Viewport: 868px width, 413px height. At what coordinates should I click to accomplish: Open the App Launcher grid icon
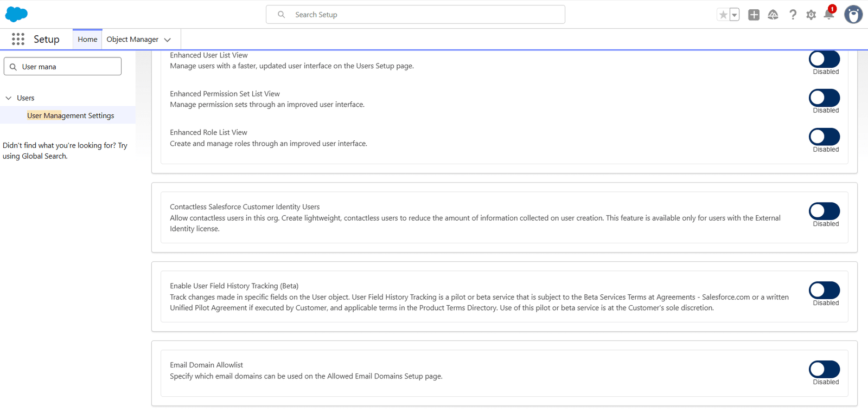[x=18, y=39]
